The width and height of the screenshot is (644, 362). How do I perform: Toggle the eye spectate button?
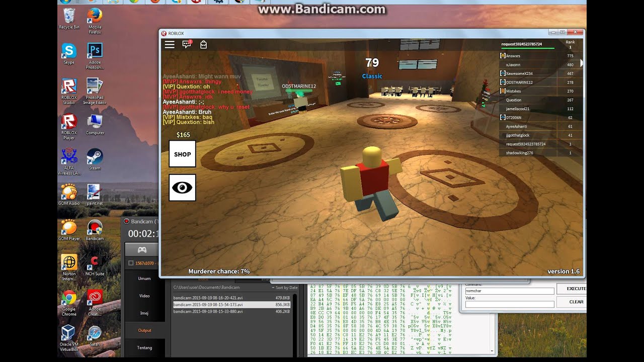tap(182, 188)
